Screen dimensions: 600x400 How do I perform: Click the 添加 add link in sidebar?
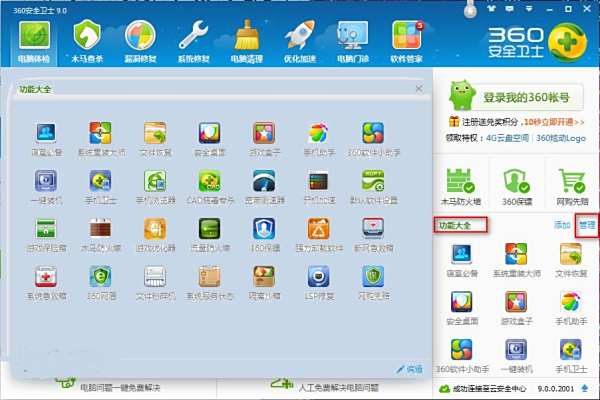point(562,225)
